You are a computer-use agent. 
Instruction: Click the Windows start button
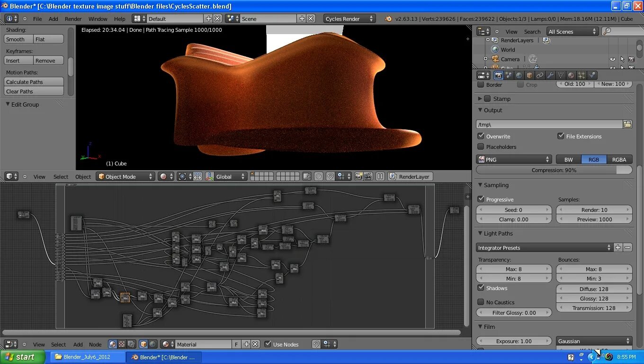(22, 357)
